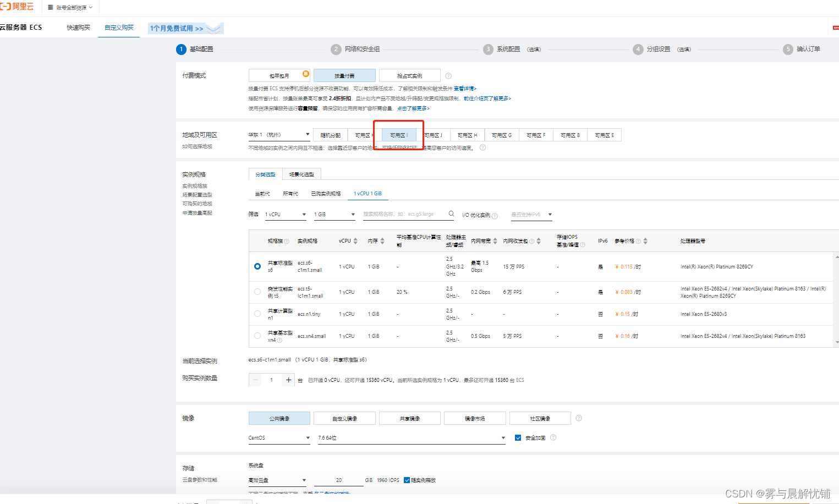Select 抢占式实例 billing mode
Image resolution: width=839 pixels, height=504 pixels.
tap(410, 75)
